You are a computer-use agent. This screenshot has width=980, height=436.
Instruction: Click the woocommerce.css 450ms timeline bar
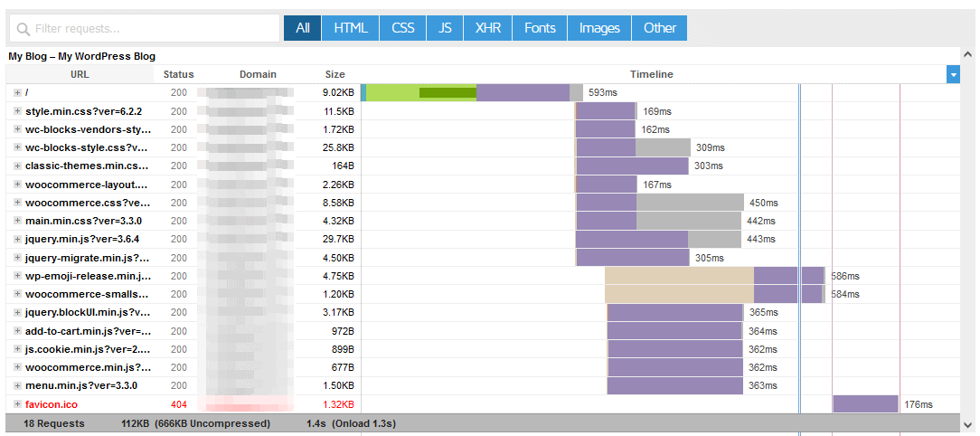click(x=659, y=203)
